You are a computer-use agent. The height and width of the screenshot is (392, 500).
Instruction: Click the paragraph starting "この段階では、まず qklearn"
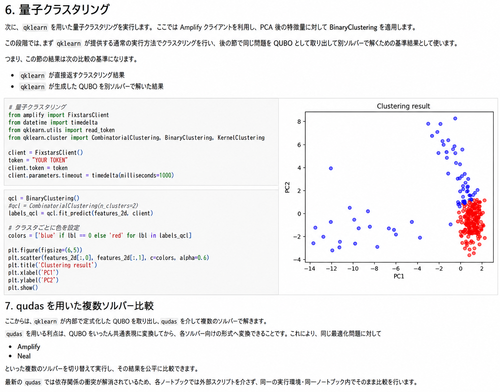tap(232, 43)
